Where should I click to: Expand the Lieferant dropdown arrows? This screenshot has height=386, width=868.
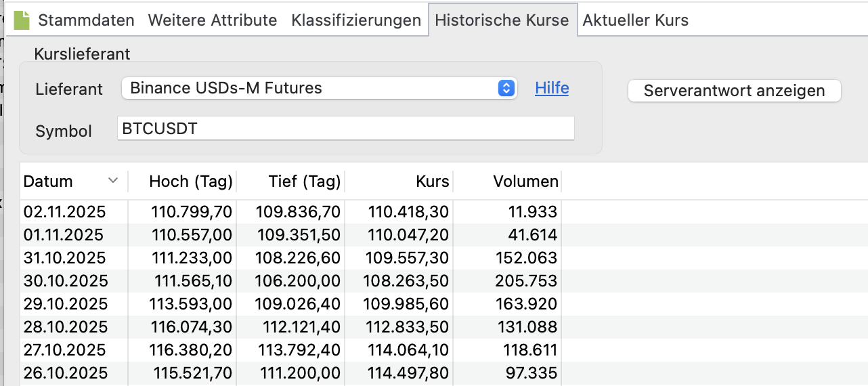[x=506, y=88]
